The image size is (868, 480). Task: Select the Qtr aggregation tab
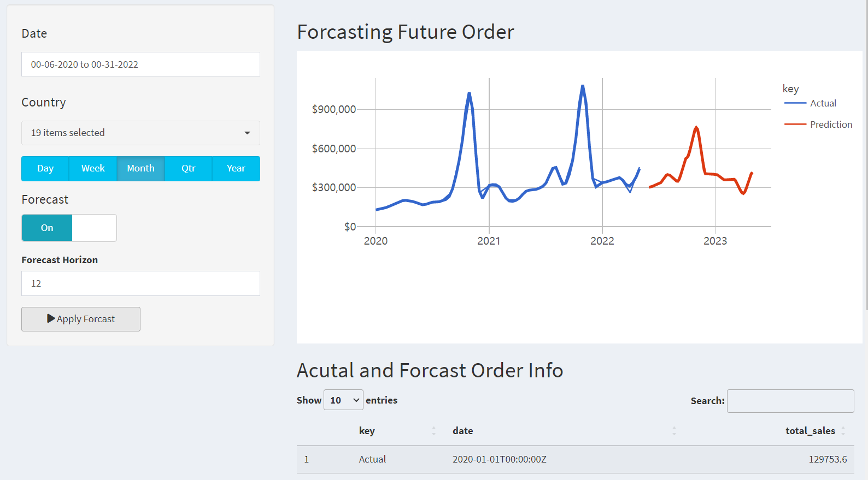(188, 168)
